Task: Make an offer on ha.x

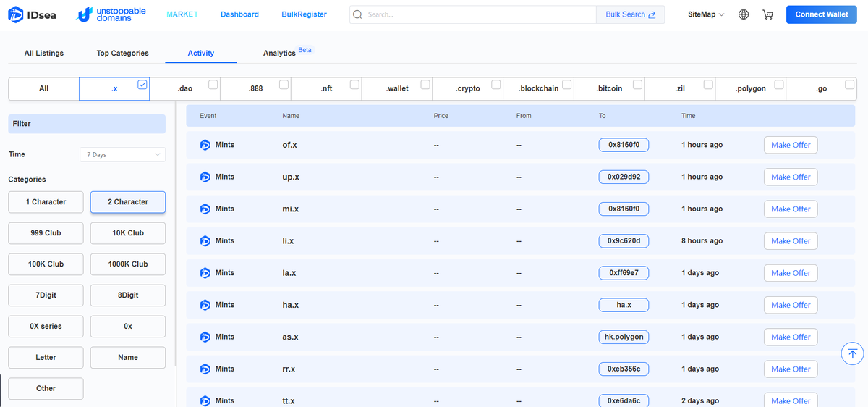Action: pyautogui.click(x=791, y=305)
